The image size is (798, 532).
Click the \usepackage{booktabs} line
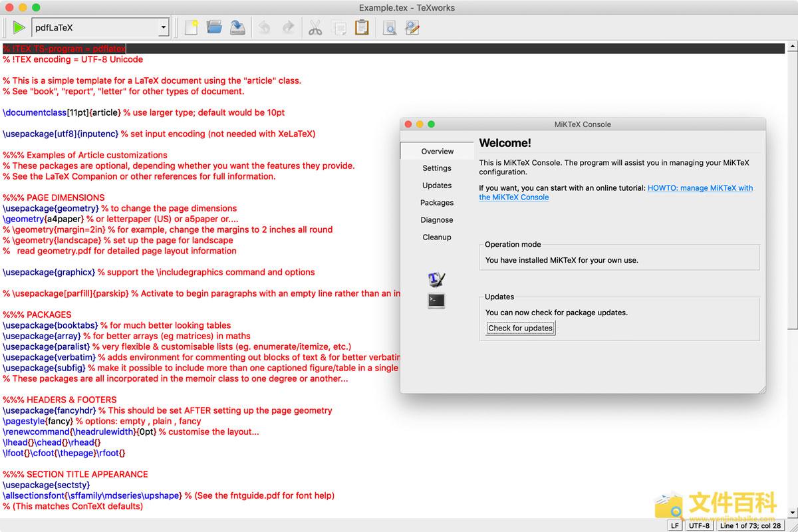(117, 325)
